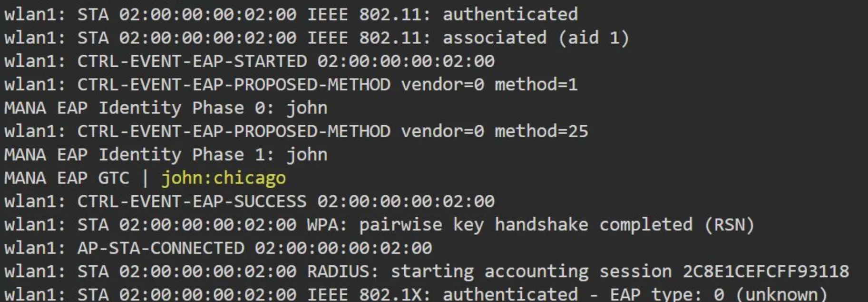Click the WPA: label
This screenshot has width=868, height=302.
click(x=328, y=225)
